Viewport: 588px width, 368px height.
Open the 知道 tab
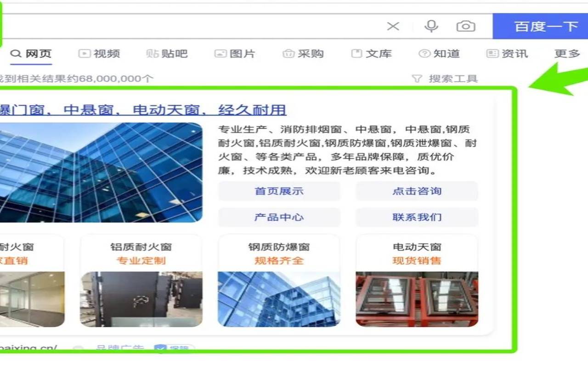point(439,54)
